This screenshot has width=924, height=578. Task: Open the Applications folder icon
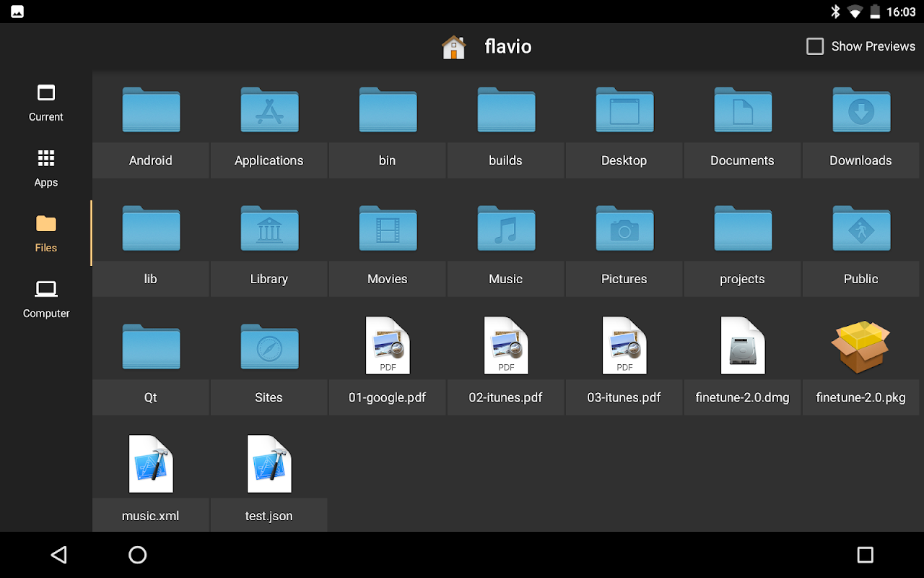[x=269, y=110]
